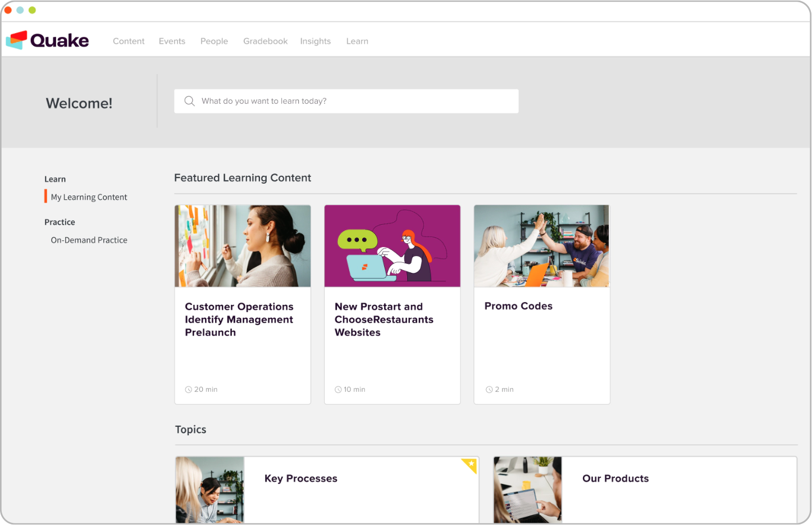Open On-Demand Practice from the sidebar

point(89,240)
